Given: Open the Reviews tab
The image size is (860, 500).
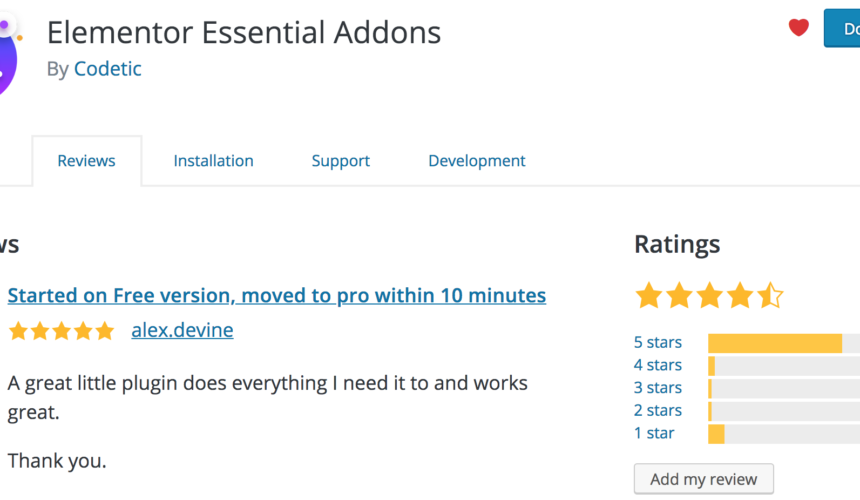Looking at the screenshot, I should pyautogui.click(x=87, y=161).
